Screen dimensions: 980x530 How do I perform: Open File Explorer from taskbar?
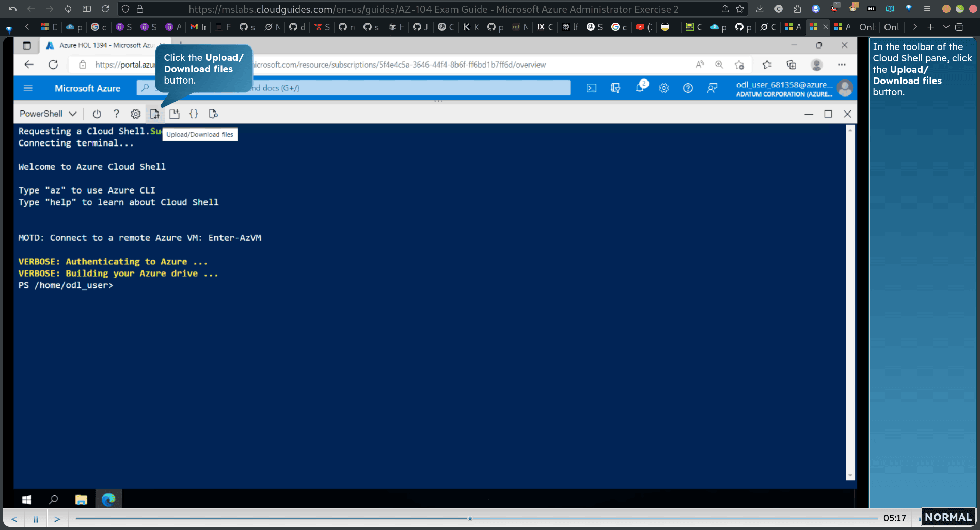pyautogui.click(x=81, y=500)
